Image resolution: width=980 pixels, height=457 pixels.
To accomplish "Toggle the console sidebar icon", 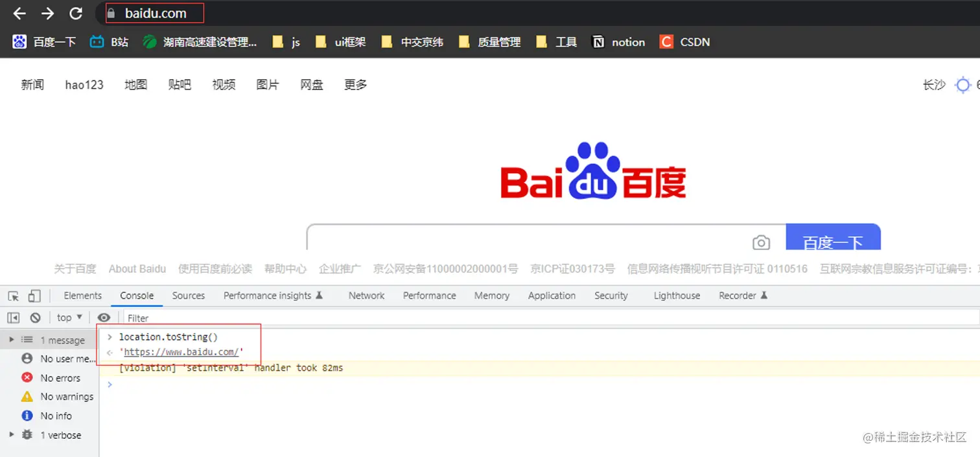I will coord(13,318).
